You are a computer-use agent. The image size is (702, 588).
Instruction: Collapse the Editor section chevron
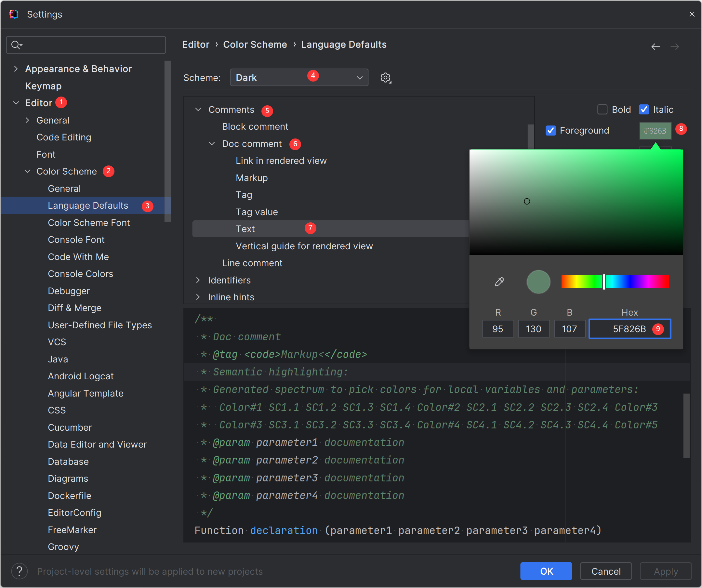click(x=16, y=103)
